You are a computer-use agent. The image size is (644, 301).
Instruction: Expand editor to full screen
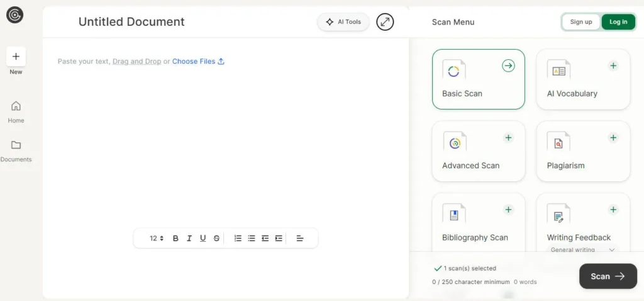click(x=385, y=22)
